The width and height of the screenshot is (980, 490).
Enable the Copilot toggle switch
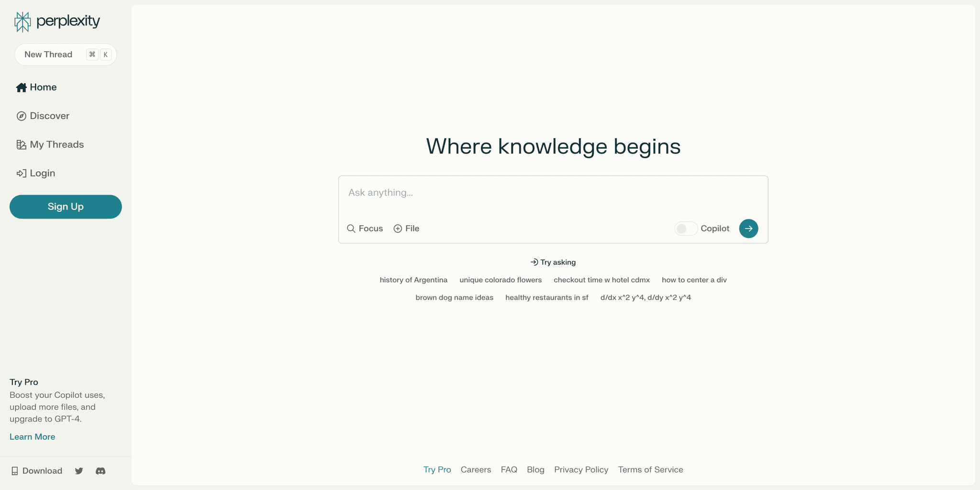(686, 229)
